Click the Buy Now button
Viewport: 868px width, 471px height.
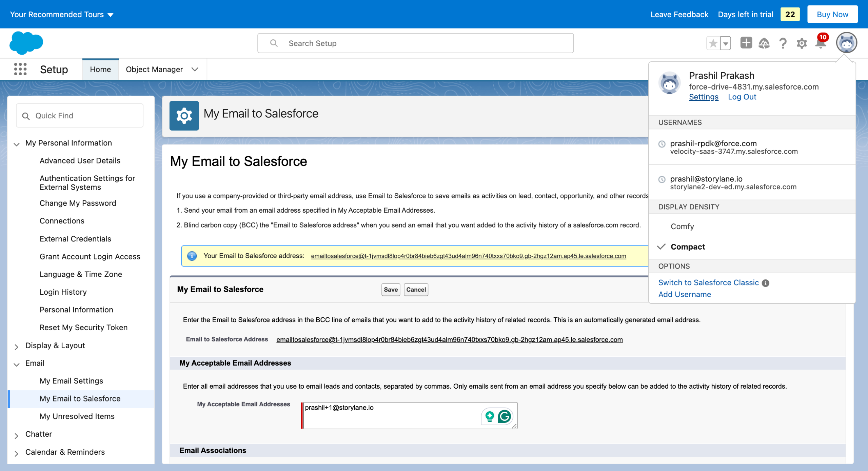(832, 14)
